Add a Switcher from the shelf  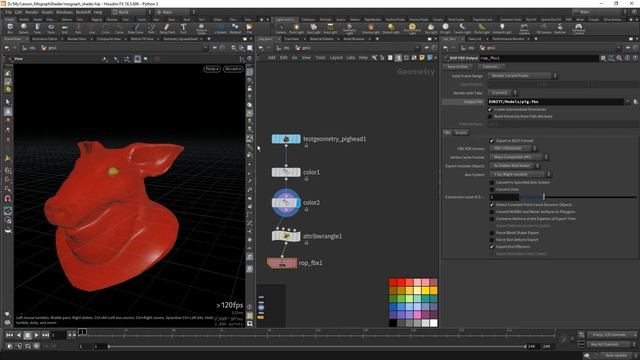tap(560, 29)
